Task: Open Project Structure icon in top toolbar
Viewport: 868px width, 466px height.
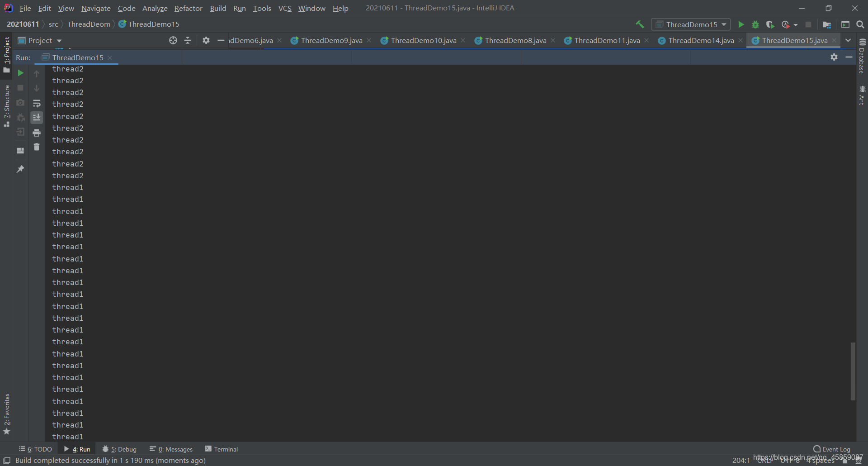Action: click(827, 24)
